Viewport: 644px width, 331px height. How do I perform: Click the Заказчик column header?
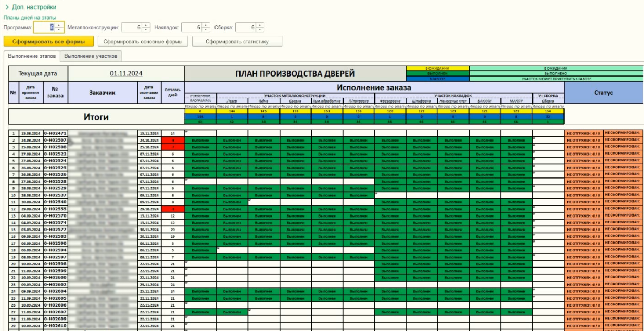coord(102,93)
